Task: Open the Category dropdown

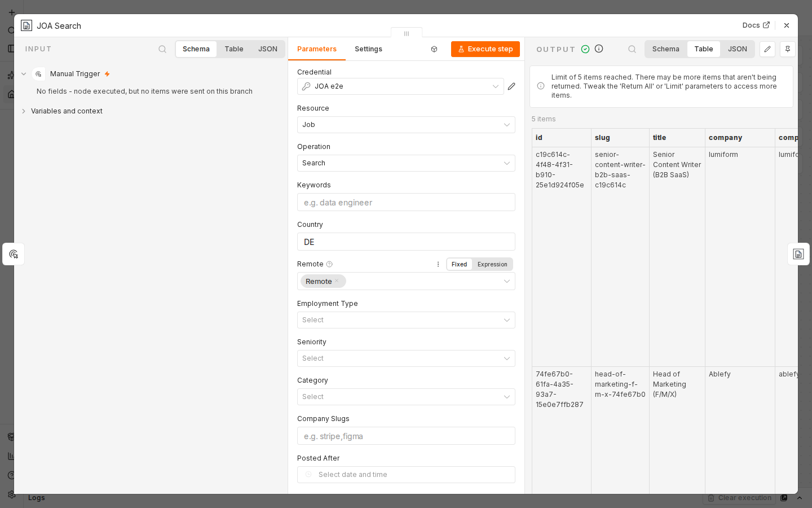Action: [406, 397]
